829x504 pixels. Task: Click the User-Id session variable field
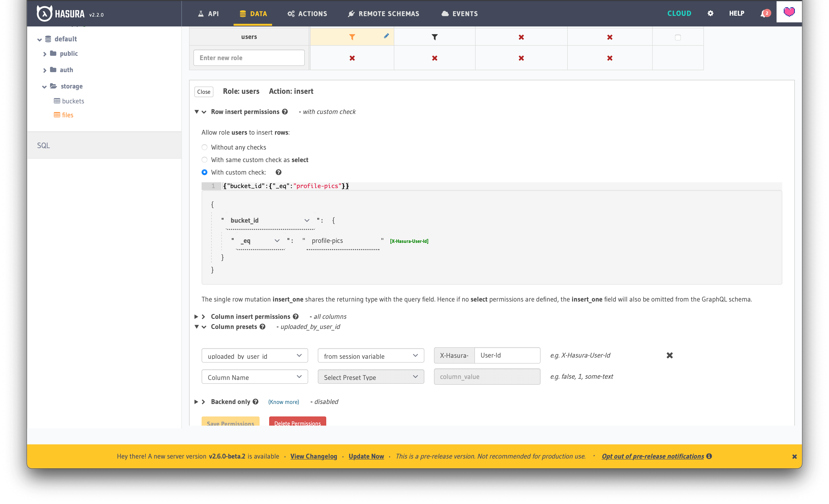(507, 355)
